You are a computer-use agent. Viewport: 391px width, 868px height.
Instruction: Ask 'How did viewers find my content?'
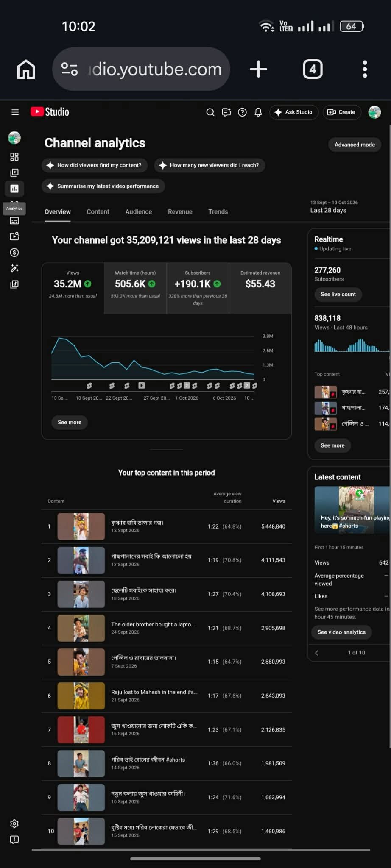tap(95, 165)
